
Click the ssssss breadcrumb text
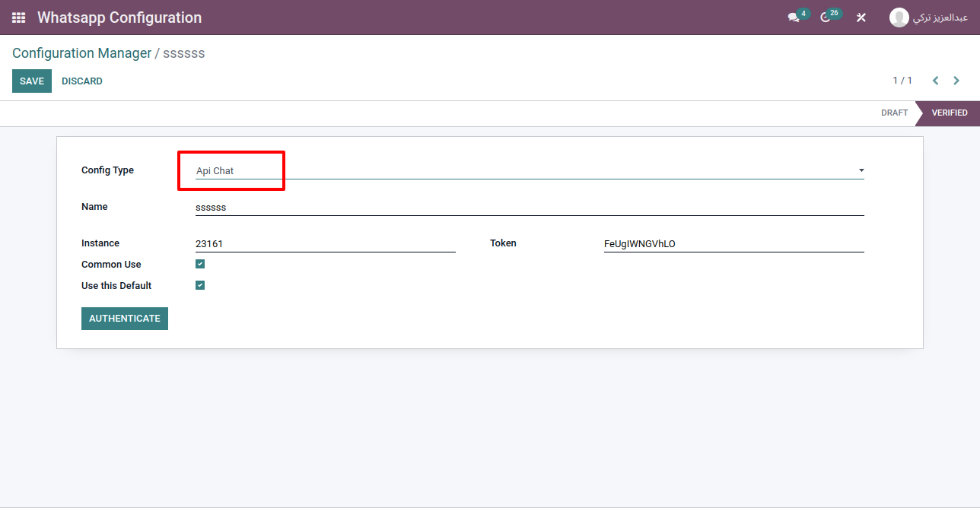coord(184,53)
